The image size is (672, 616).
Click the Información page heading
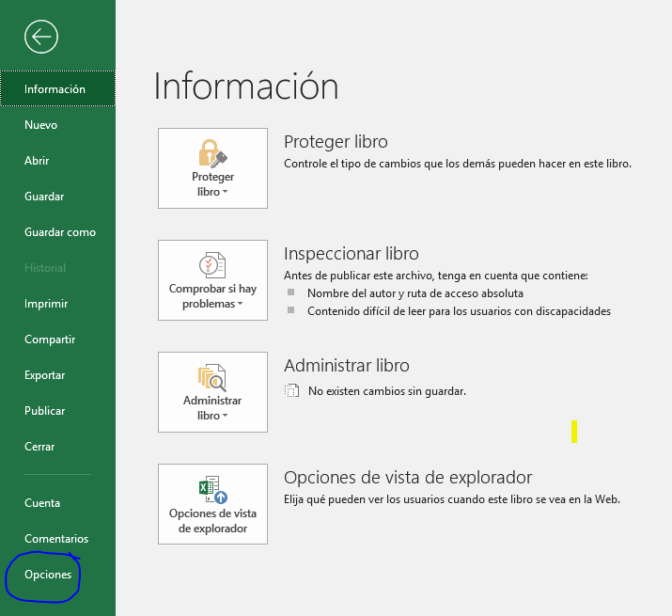pyautogui.click(x=246, y=87)
